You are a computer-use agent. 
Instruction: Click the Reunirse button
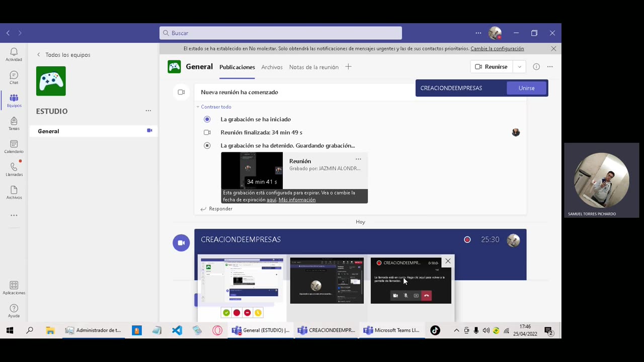click(492, 67)
